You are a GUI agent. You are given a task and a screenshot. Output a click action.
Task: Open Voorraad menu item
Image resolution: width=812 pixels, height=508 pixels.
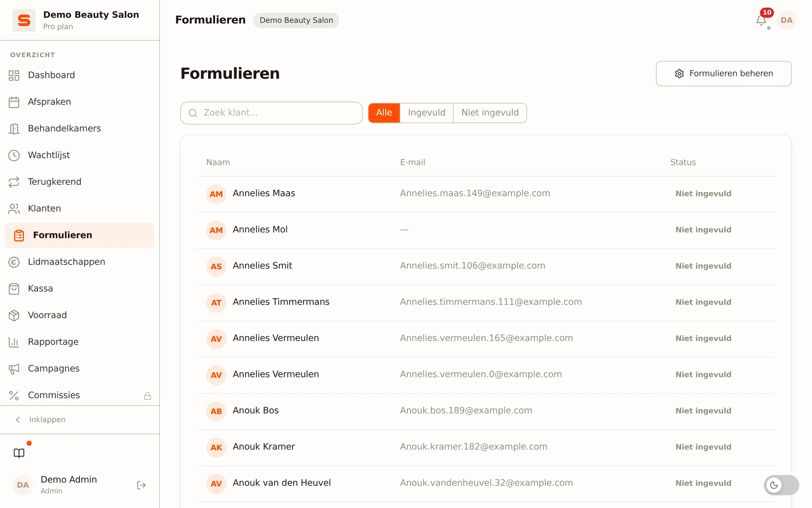click(x=80, y=315)
